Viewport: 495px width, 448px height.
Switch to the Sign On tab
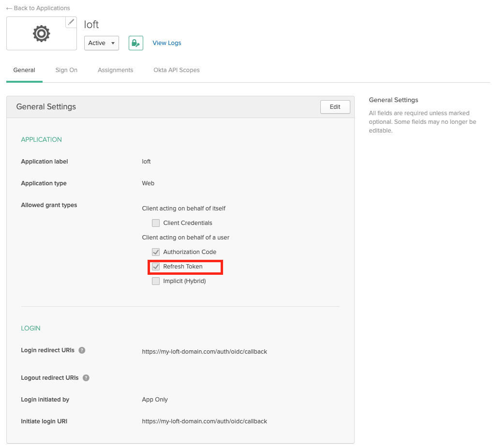[66, 70]
